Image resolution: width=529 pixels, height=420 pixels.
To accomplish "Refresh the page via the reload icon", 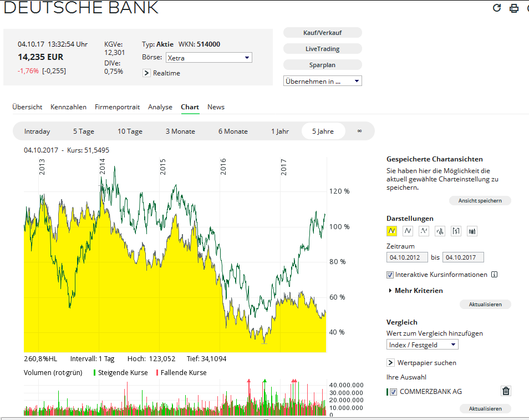I will pyautogui.click(x=497, y=8).
